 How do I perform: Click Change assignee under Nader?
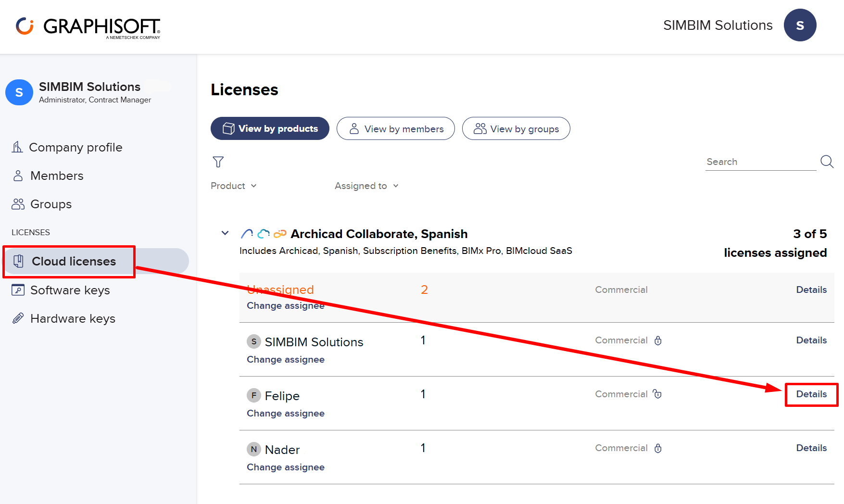[286, 467]
